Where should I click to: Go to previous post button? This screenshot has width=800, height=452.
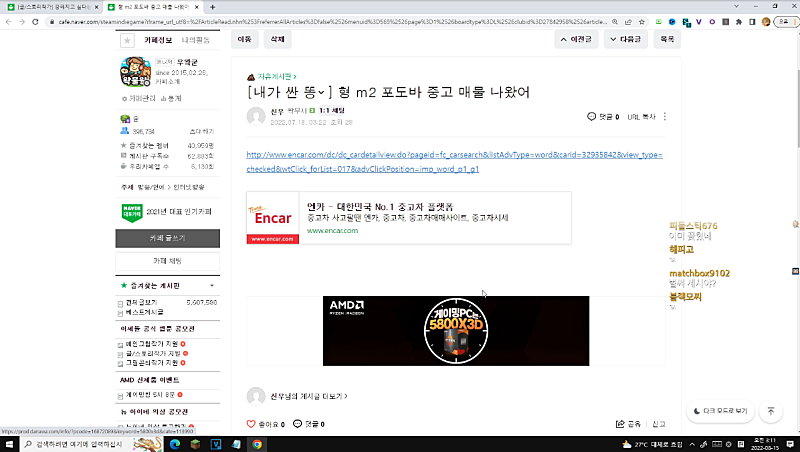click(576, 39)
